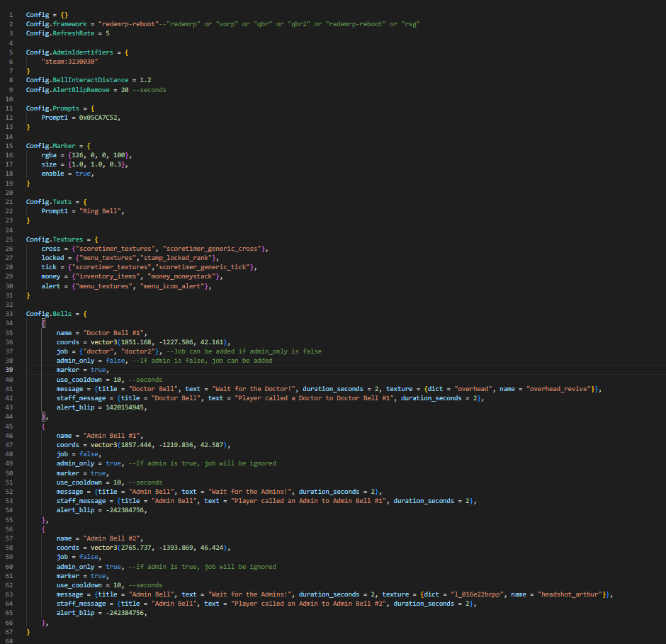666x644 pixels.
Task: Place cursor on Config.RefreshRate
Action: point(62,33)
